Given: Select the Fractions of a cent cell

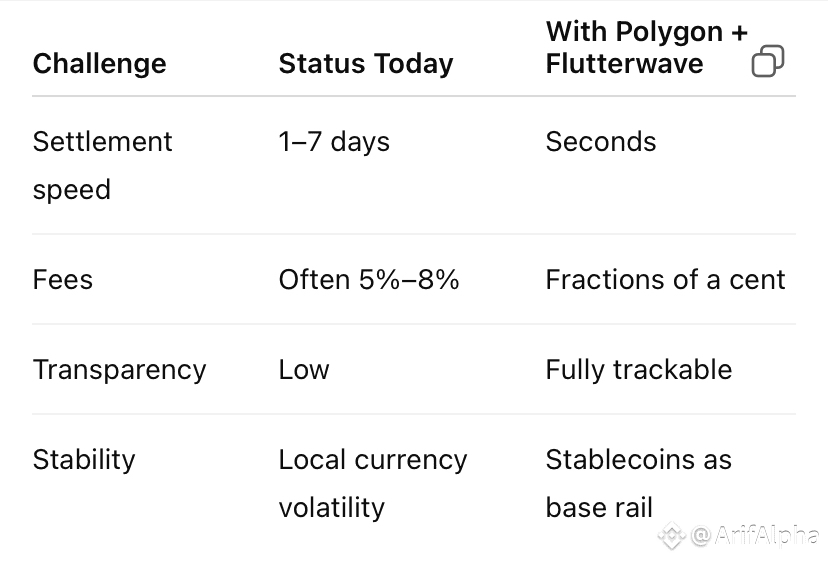Looking at the screenshot, I should [665, 279].
